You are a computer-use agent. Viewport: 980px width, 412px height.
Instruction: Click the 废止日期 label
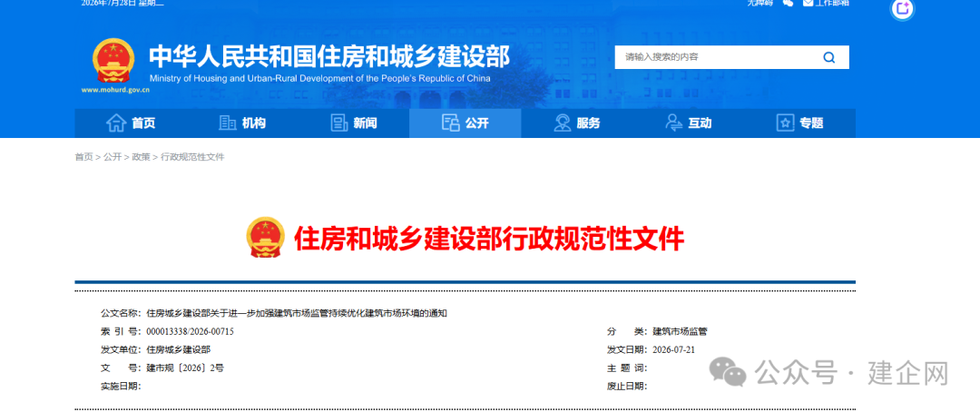point(627,387)
